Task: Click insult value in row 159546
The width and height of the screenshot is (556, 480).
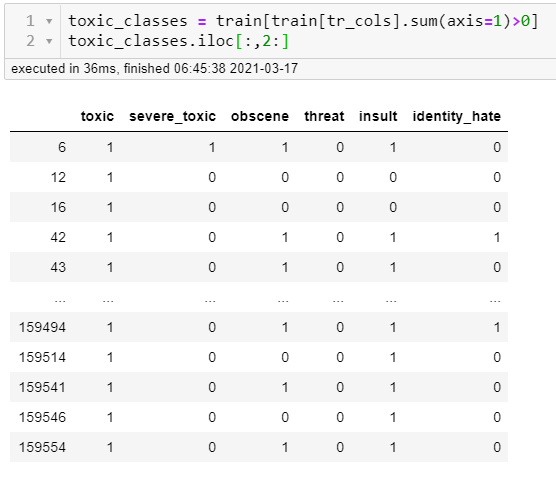Action: (x=393, y=417)
